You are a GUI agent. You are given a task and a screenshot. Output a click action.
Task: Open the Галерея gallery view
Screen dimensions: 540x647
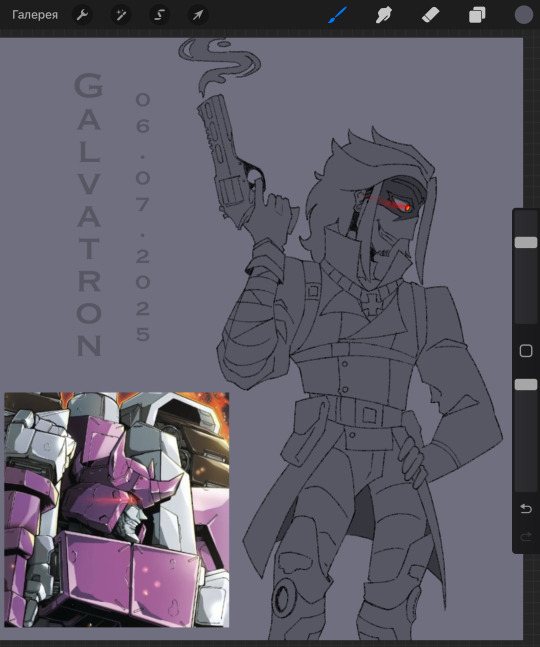coord(35,15)
